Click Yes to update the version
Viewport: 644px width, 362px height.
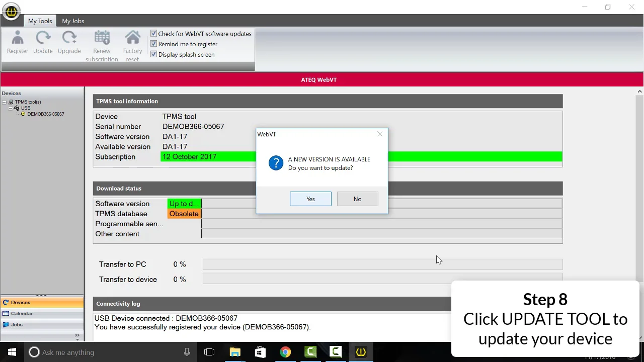coord(310,199)
